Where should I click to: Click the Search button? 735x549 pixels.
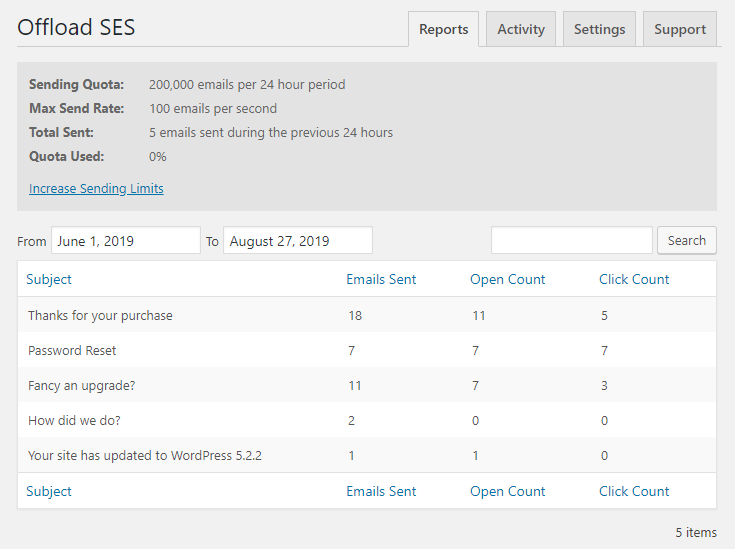click(687, 241)
